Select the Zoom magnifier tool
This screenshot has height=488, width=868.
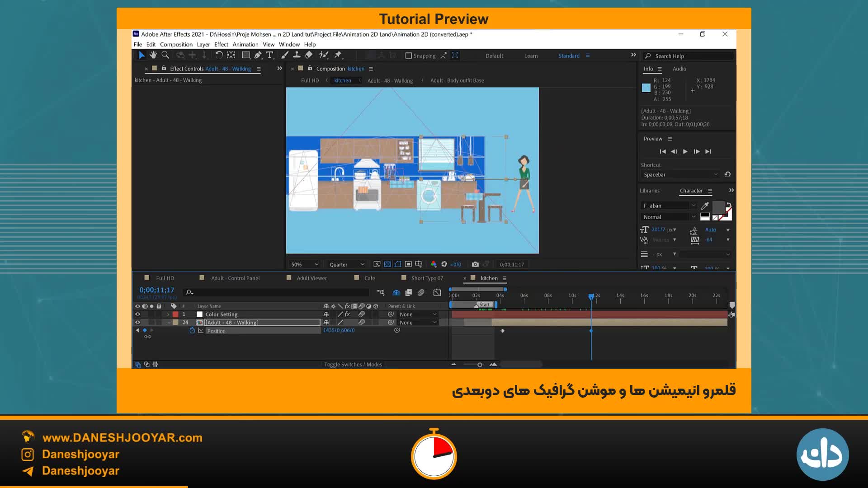pos(165,55)
